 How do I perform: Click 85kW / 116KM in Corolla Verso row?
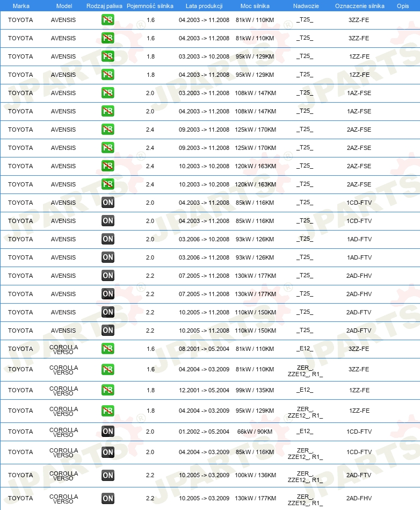point(255,452)
